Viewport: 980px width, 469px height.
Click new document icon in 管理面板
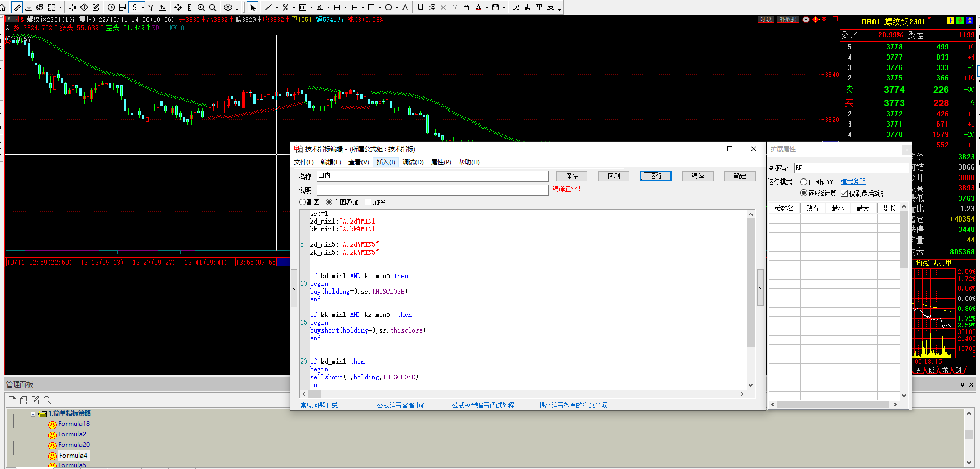point(12,400)
